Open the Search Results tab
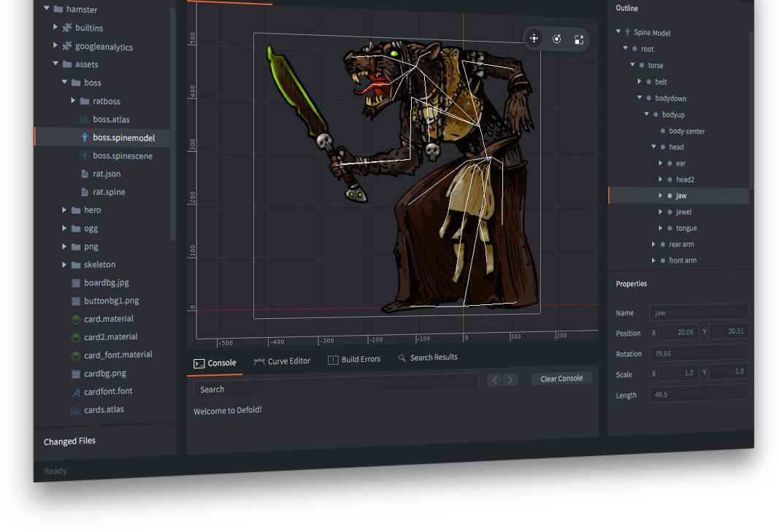Image resolution: width=779 pixels, height=532 pixels. 428,357
